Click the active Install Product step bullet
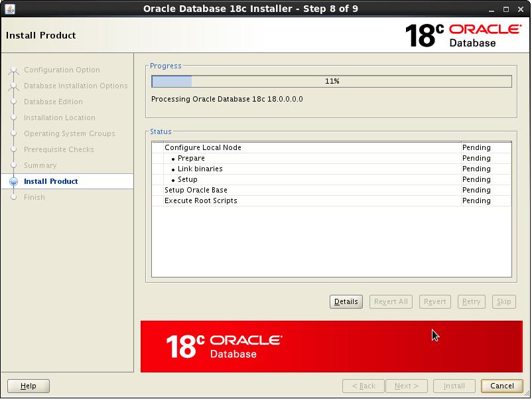Image resolution: width=532 pixels, height=399 pixels. 13,181
